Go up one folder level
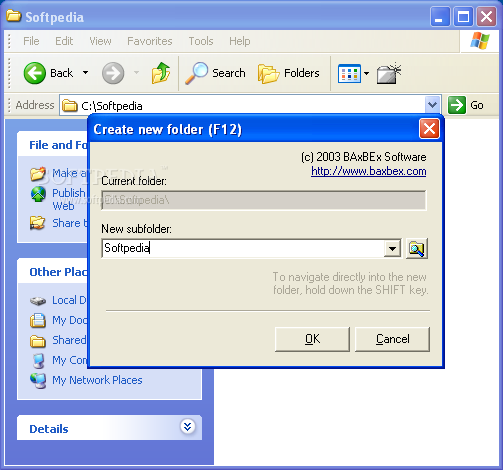Screen dimensions: 503x470 tap(161, 73)
